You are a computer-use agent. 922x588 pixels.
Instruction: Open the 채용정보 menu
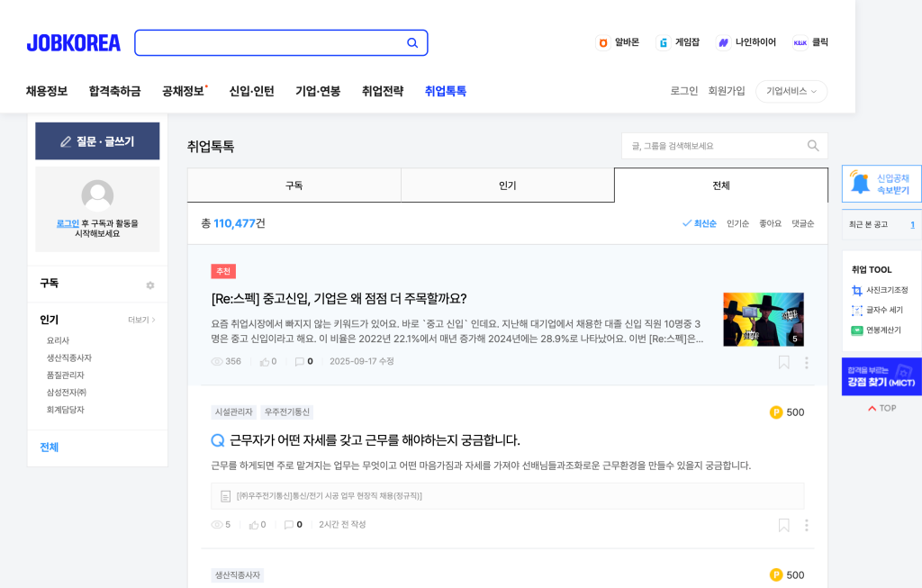pyautogui.click(x=47, y=91)
